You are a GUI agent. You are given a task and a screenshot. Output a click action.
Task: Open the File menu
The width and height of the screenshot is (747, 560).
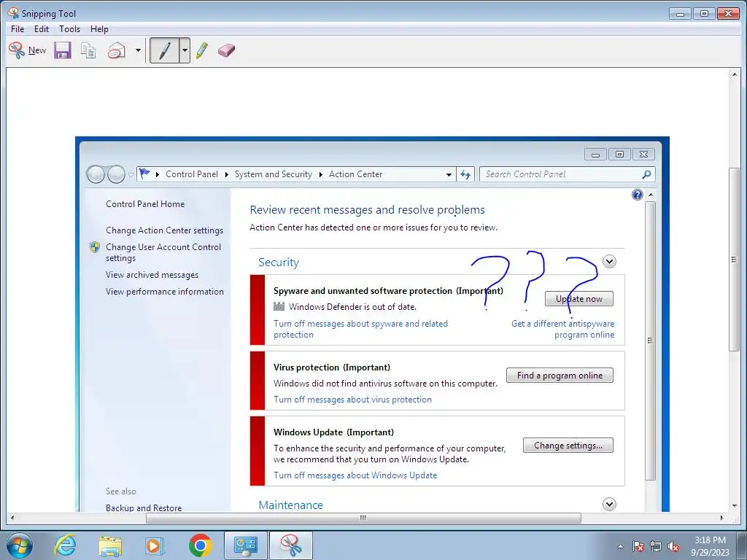[x=18, y=29]
